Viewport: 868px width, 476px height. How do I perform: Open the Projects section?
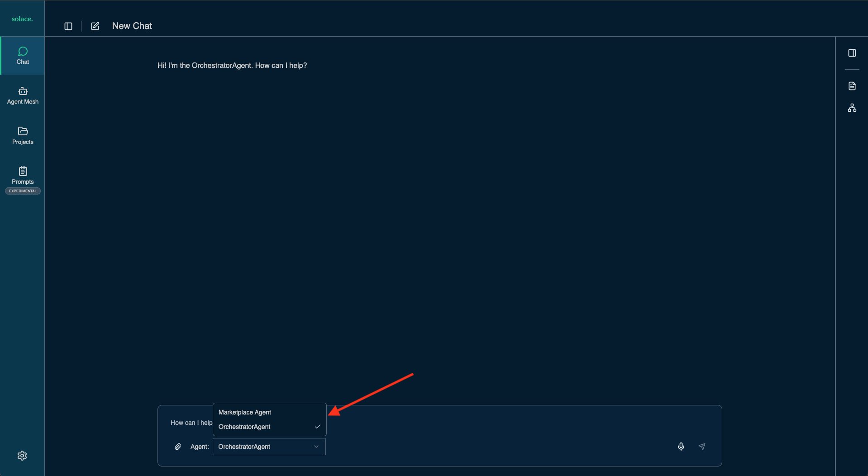pyautogui.click(x=22, y=135)
